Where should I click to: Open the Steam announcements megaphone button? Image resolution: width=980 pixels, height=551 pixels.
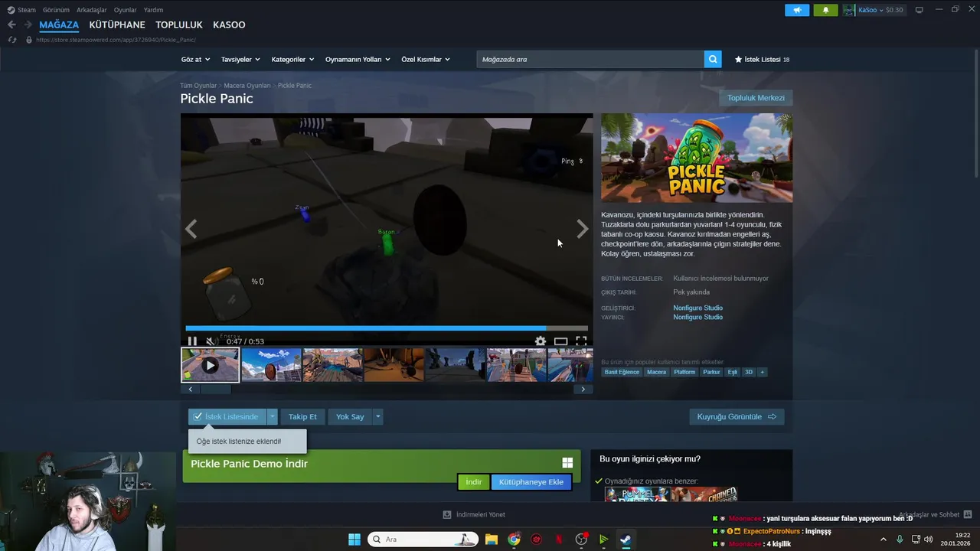coord(797,10)
